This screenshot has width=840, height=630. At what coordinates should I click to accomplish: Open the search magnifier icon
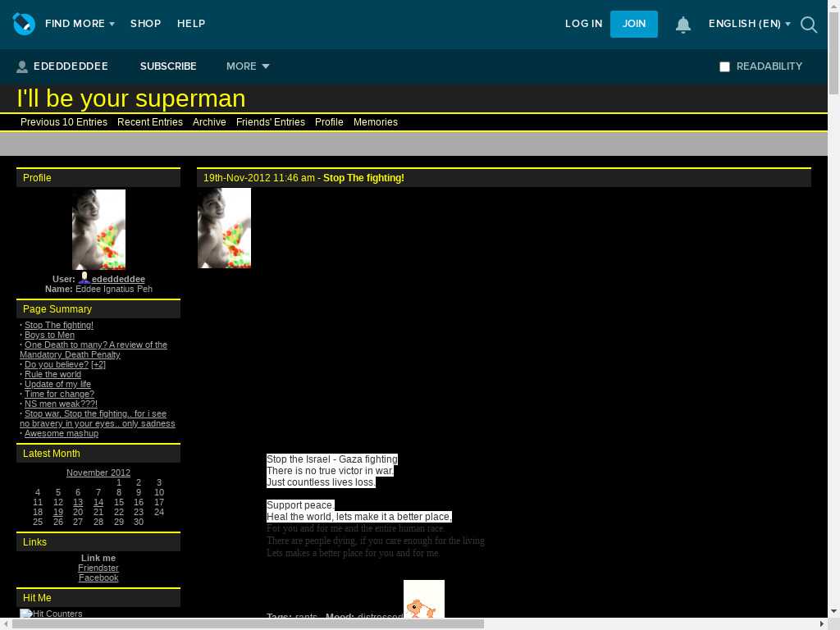coord(809,25)
